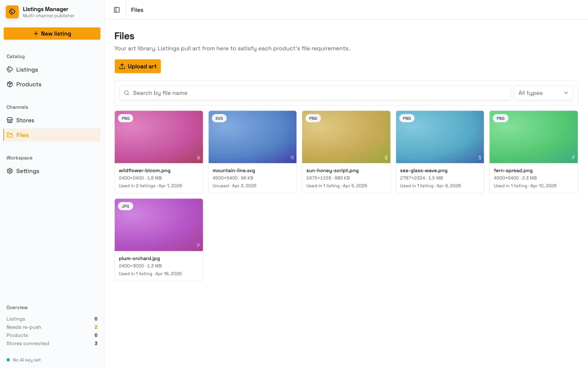Click the wildflower-bloom.png file name
Image resolution: width=588 pixels, height=368 pixels.
click(x=145, y=170)
